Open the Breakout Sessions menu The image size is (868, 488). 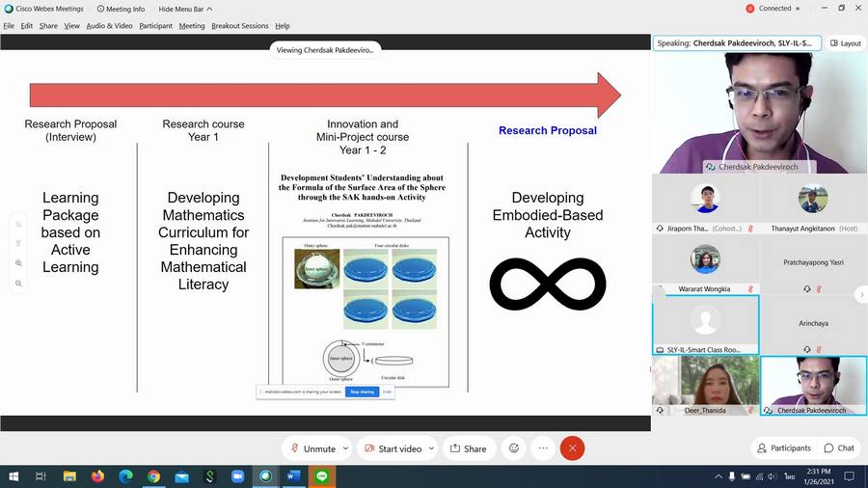240,26
